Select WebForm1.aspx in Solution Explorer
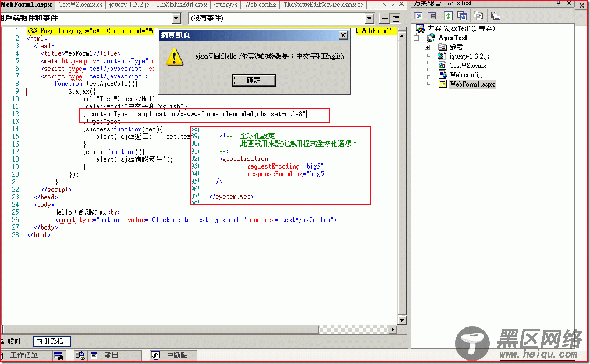This screenshot has width=590, height=364. [472, 84]
